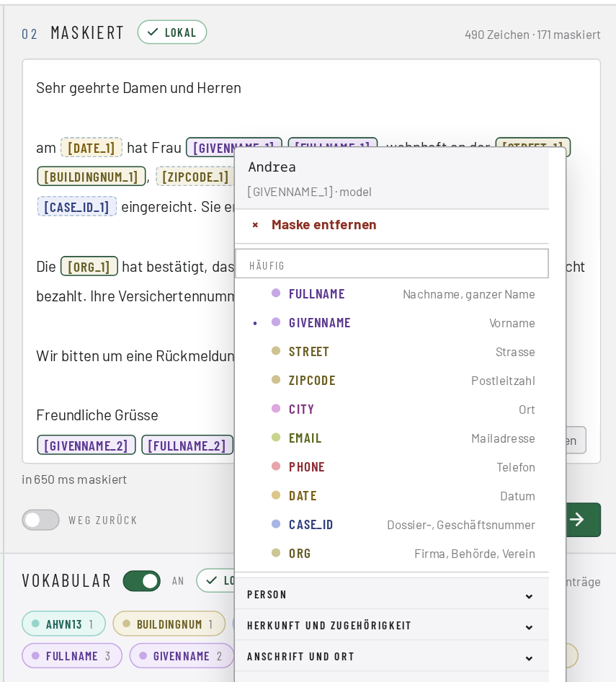Click the '490 Zeichen · 171 maskiert' counter
This screenshot has height=682, width=616.
[532, 35]
